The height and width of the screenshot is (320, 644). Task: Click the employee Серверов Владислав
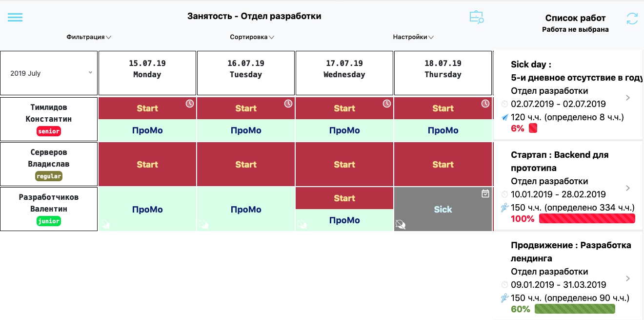pyautogui.click(x=49, y=164)
